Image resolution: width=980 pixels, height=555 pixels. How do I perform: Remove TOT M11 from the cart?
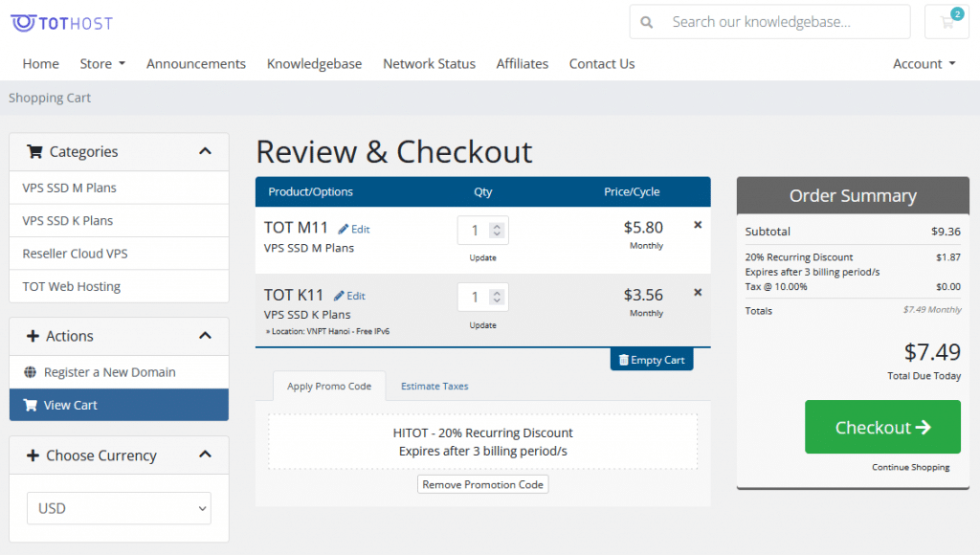coord(698,225)
